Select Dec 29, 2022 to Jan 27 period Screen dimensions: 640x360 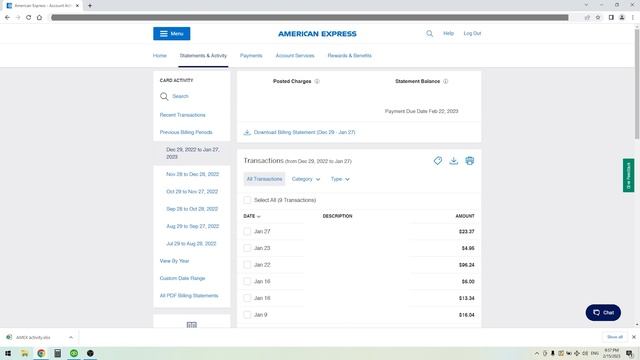(192, 153)
